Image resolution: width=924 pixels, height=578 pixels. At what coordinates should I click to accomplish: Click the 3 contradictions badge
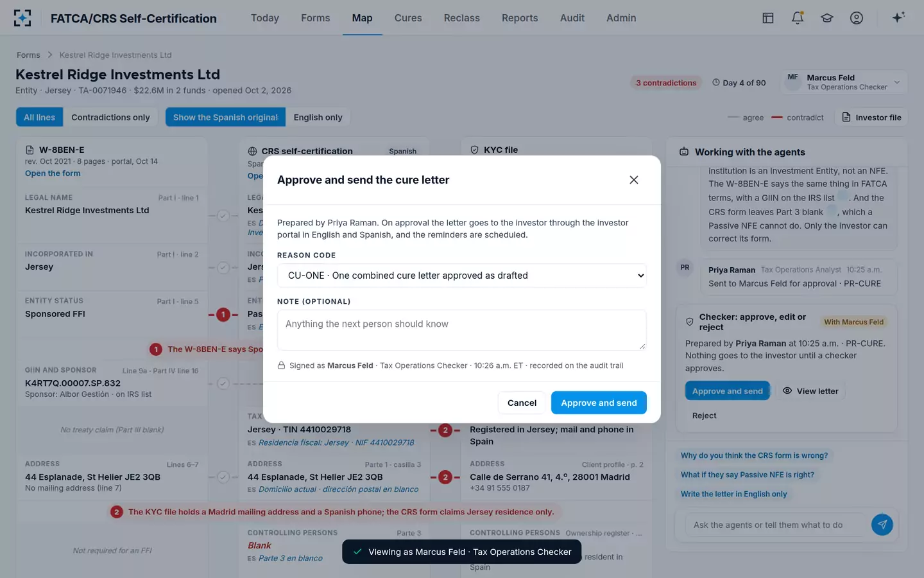click(666, 83)
